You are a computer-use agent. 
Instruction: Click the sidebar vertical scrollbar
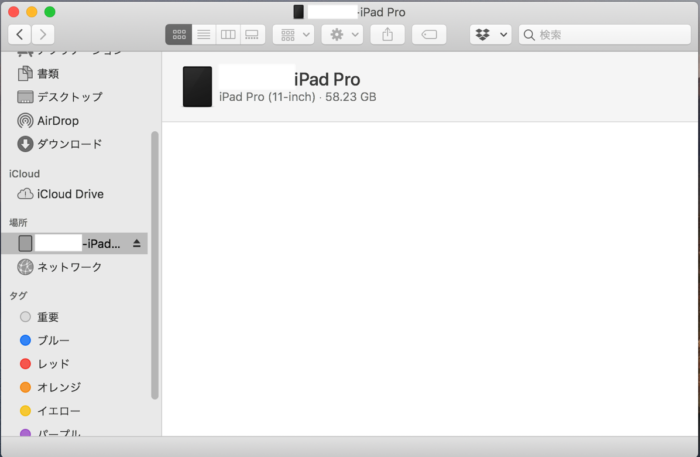pos(155,265)
